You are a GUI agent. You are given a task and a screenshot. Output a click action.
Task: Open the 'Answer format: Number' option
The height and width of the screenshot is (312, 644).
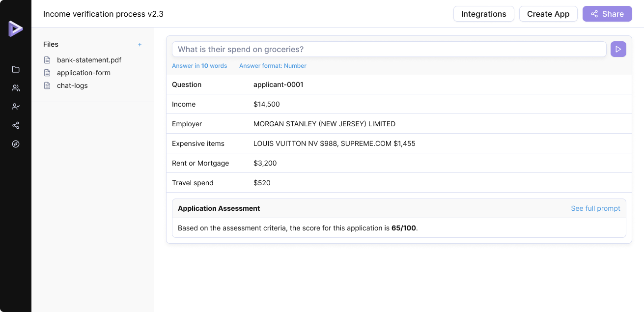[x=273, y=66]
